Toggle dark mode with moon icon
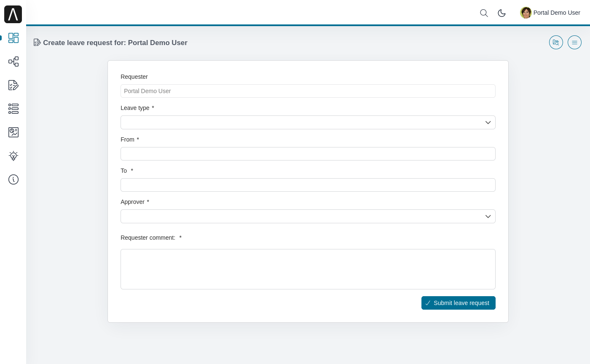 pyautogui.click(x=501, y=13)
